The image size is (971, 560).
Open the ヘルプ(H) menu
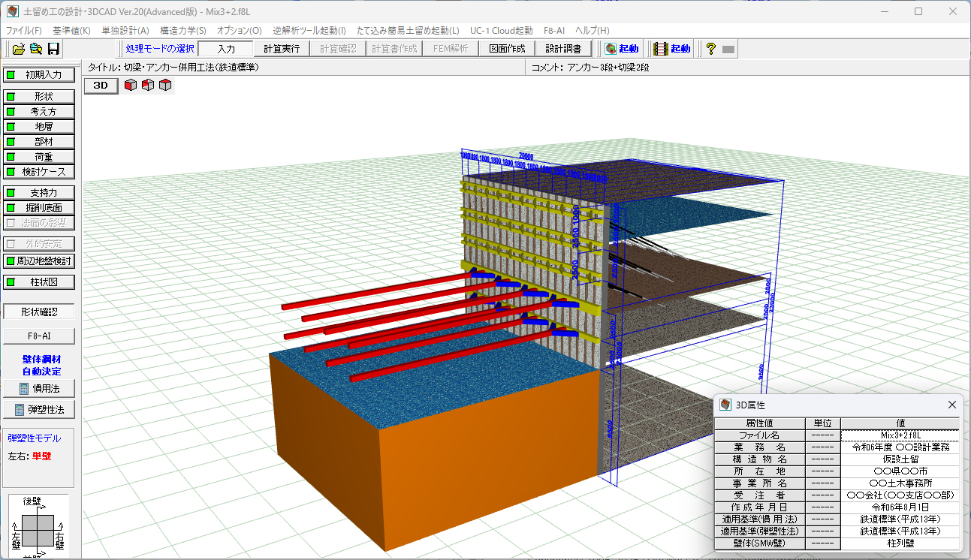click(592, 31)
